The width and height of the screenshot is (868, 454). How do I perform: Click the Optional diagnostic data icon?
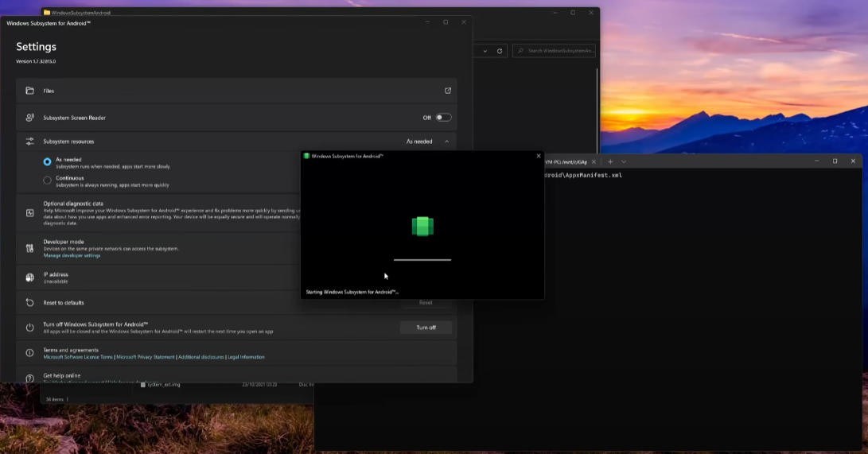tap(30, 213)
